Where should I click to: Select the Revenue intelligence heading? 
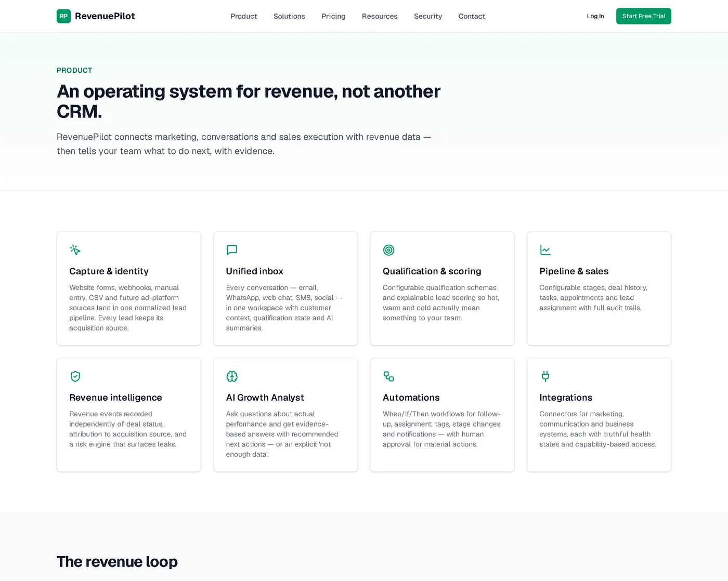(x=115, y=398)
